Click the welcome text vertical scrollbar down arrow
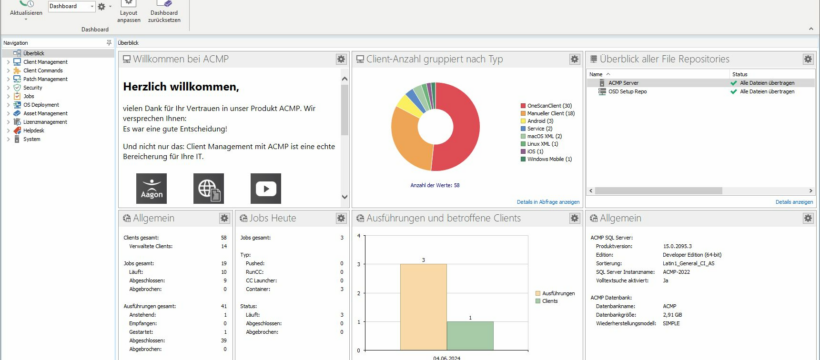Image resolution: width=820 pixels, height=360 pixels. 344,197
